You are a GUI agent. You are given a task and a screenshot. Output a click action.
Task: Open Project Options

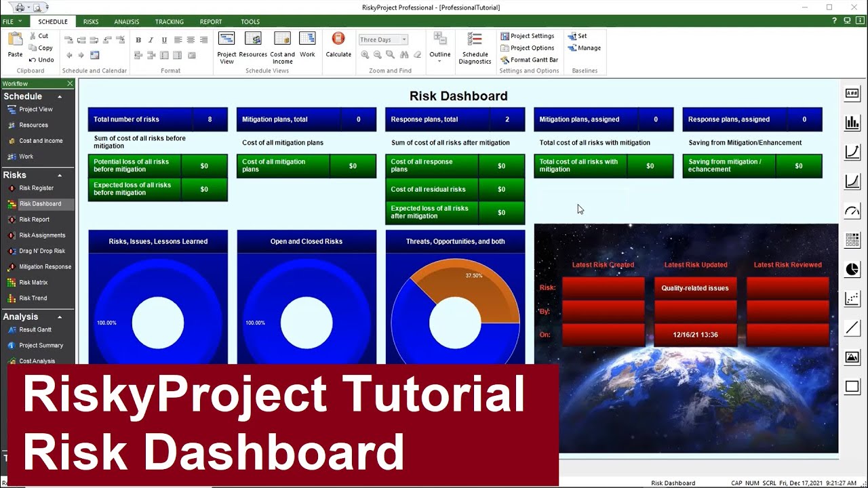tap(528, 48)
